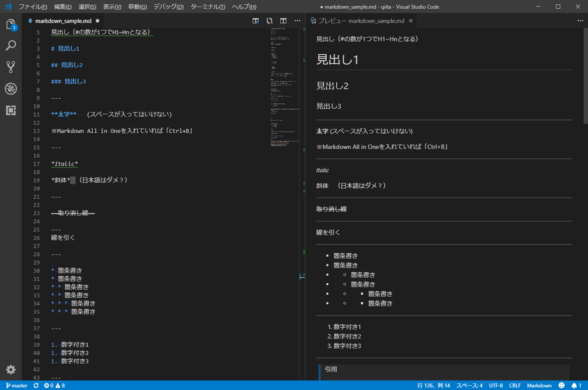The width and height of the screenshot is (588, 390).
Task: Open markdown preview to the side
Action: pyautogui.click(x=256, y=20)
